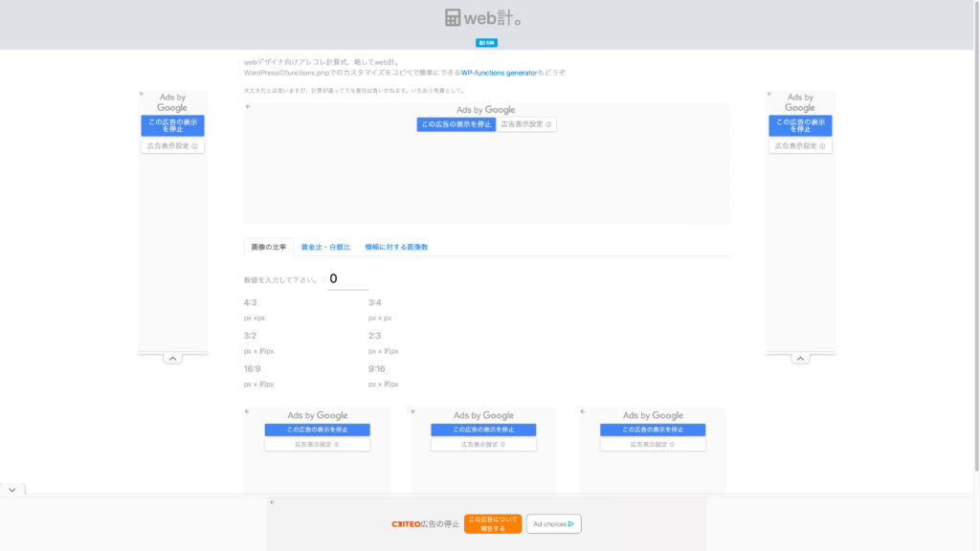Open the WP-functions generator link
This screenshot has height=551, width=980.
point(499,73)
